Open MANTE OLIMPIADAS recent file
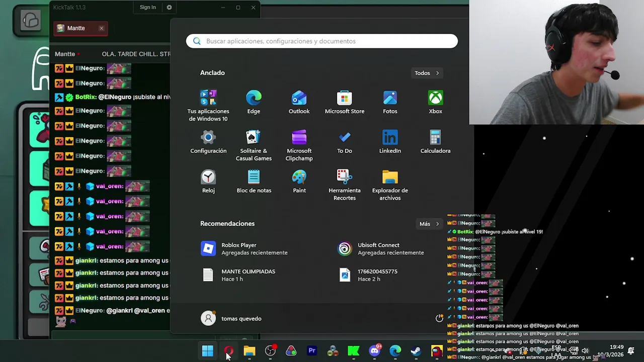This screenshot has height=362, width=644. point(239,275)
